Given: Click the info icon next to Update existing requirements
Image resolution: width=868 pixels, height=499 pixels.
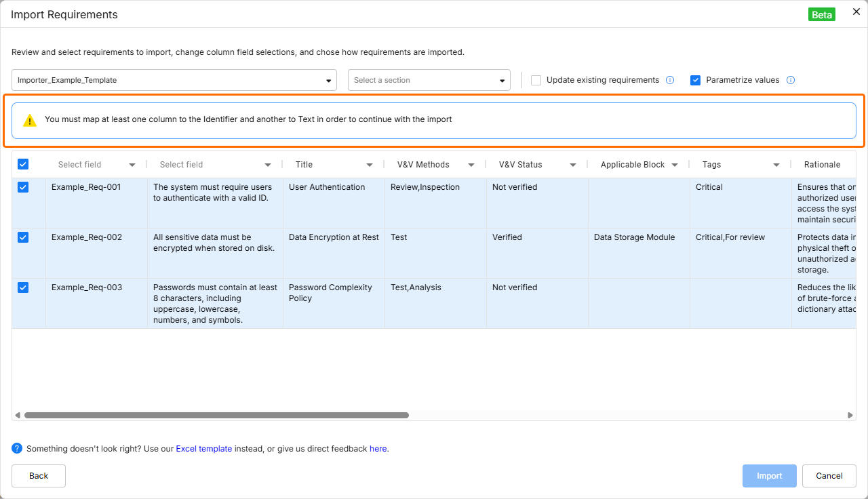Looking at the screenshot, I should coord(670,80).
